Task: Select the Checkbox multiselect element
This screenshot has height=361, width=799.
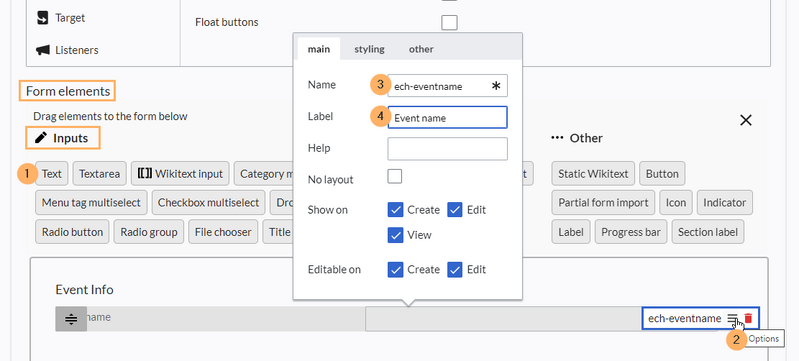Action: (208, 202)
